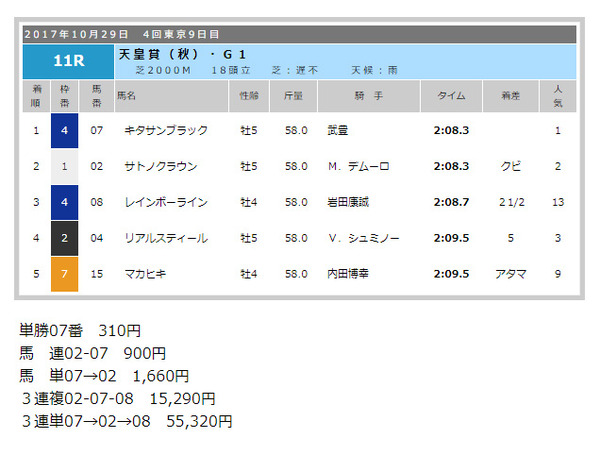Click popularity rank 13 for レインボーライン
Screen dimensions: 600x455
click(x=558, y=202)
